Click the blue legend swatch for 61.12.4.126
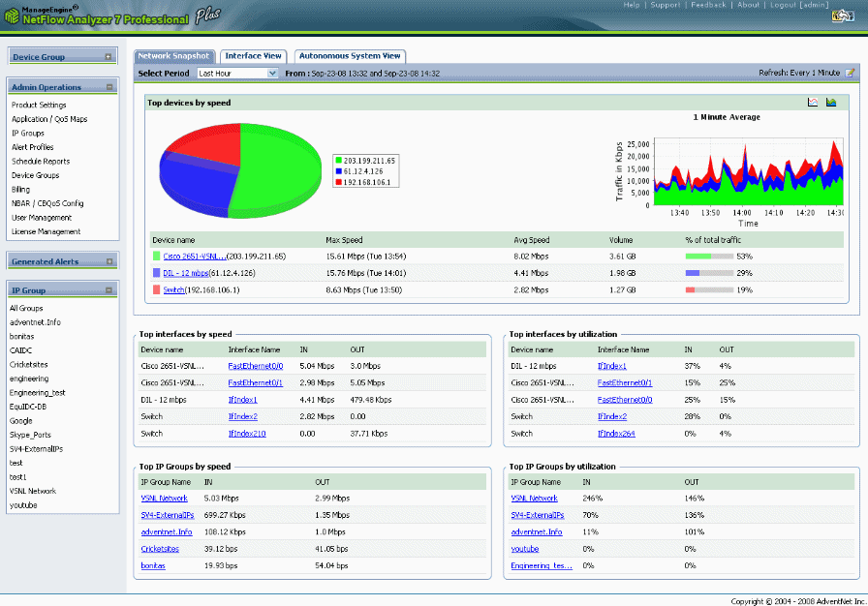 tap(339, 171)
